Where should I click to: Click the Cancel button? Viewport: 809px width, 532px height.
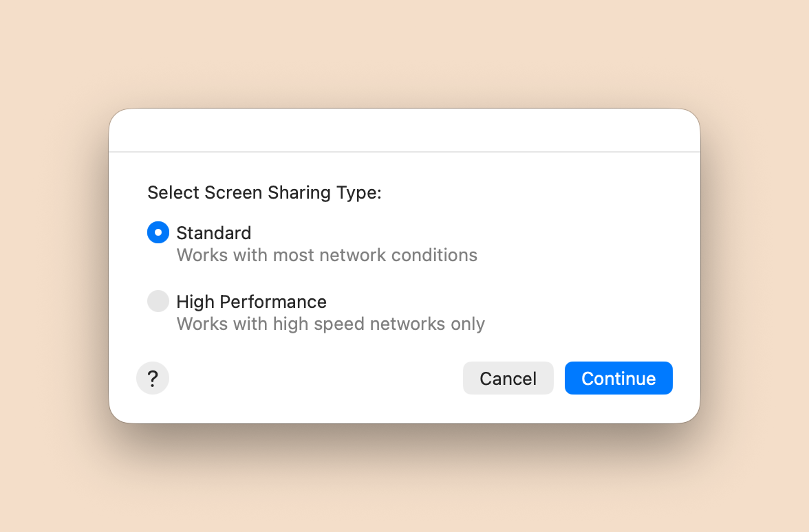pyautogui.click(x=508, y=378)
